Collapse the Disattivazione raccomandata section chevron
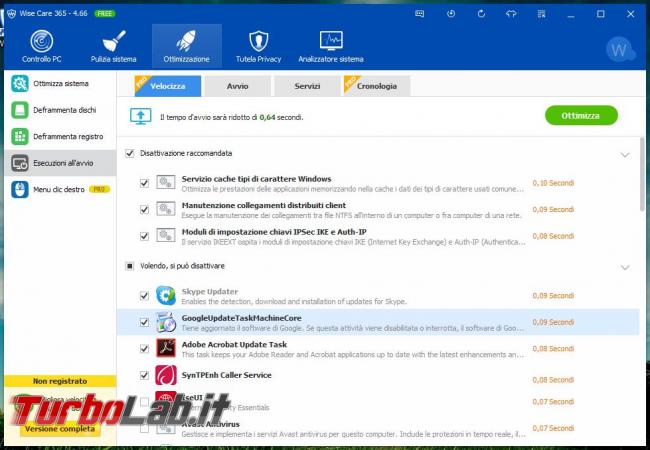The width and height of the screenshot is (650, 450). click(x=625, y=155)
